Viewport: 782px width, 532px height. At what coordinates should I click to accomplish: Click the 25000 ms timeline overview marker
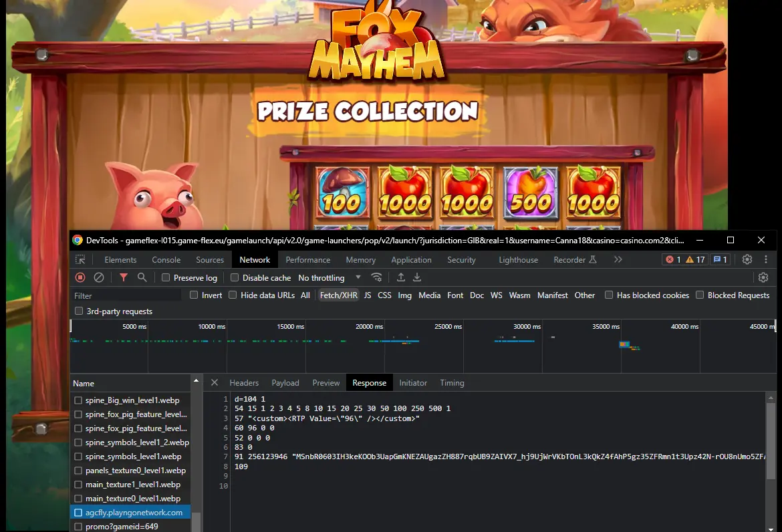coord(448,327)
